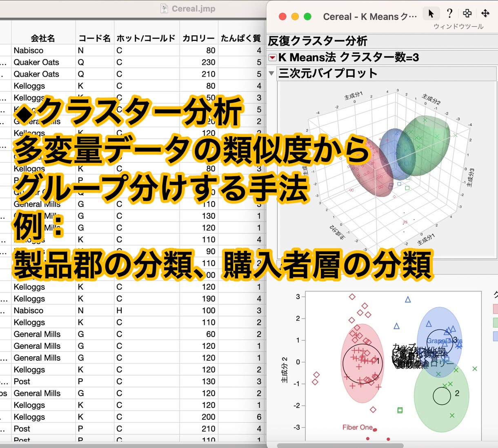Select the たんぱく質 column header
Image resolution: width=498 pixels, height=448 pixels.
point(241,38)
